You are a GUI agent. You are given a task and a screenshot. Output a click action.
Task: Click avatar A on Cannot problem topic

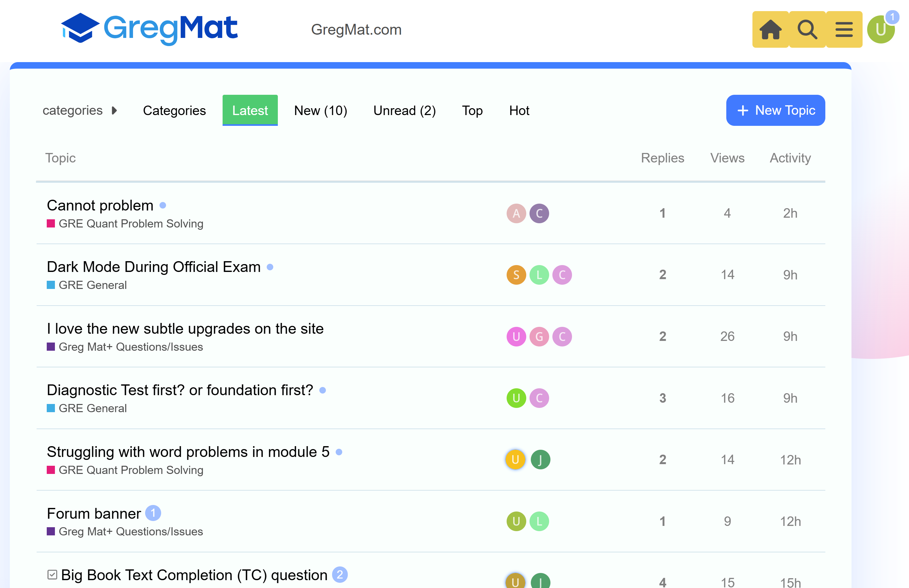tap(516, 213)
